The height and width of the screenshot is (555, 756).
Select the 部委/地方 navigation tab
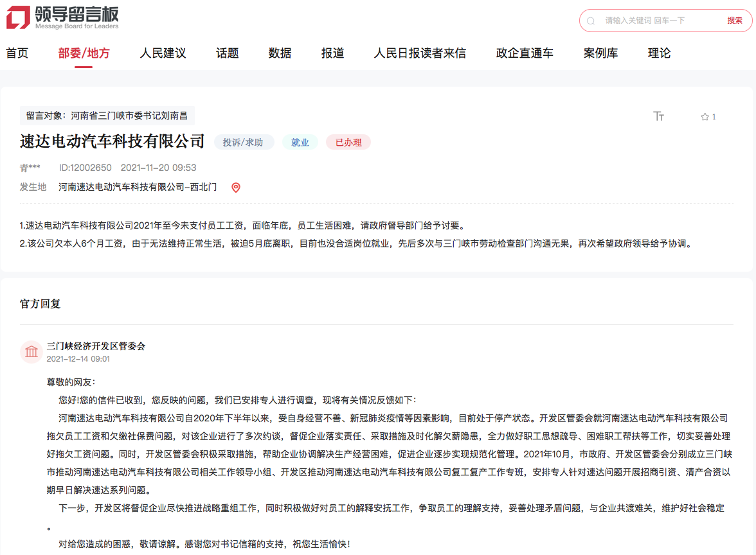coord(84,53)
